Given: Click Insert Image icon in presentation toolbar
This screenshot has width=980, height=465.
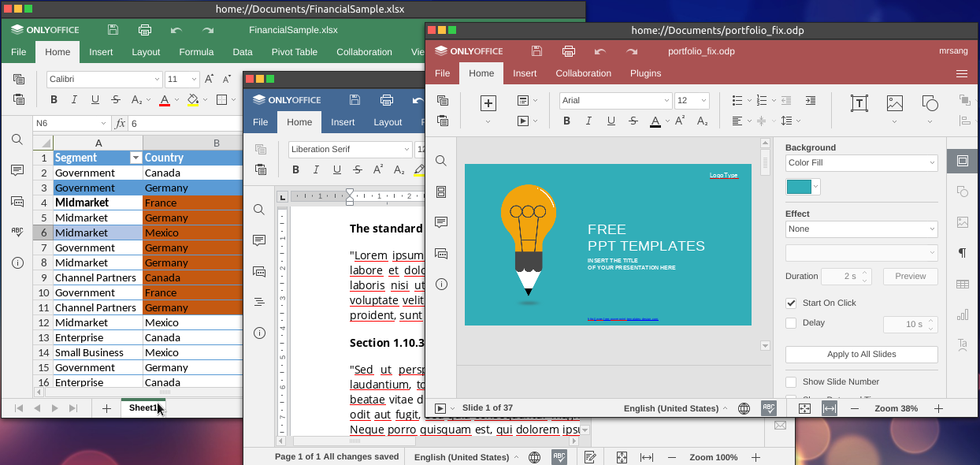Looking at the screenshot, I should (894, 103).
